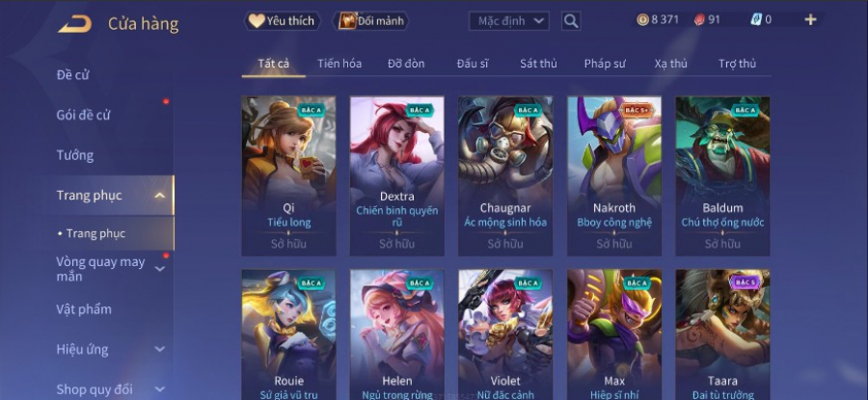868x400 pixels.
Task: Click the red ruby currency icon
Action: tap(700, 20)
